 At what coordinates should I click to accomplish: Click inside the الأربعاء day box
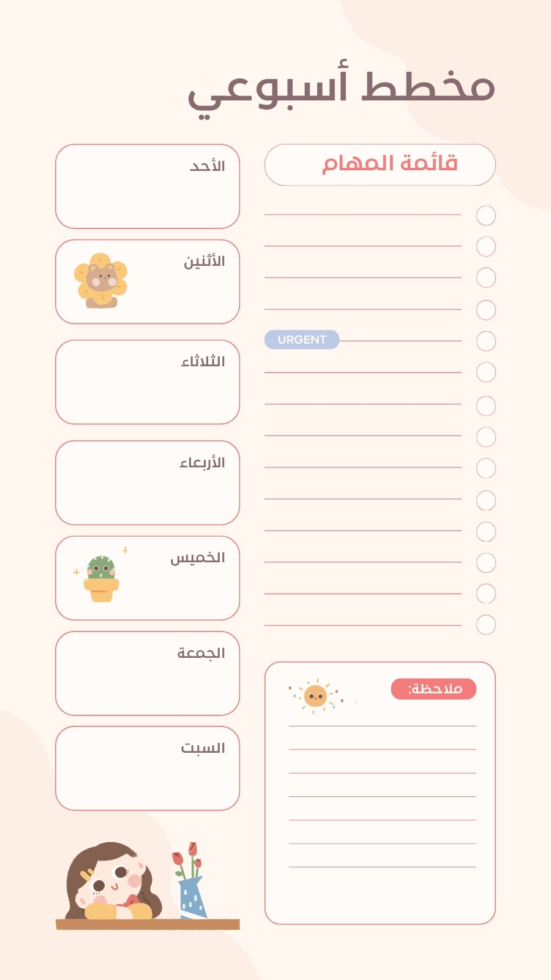148,483
